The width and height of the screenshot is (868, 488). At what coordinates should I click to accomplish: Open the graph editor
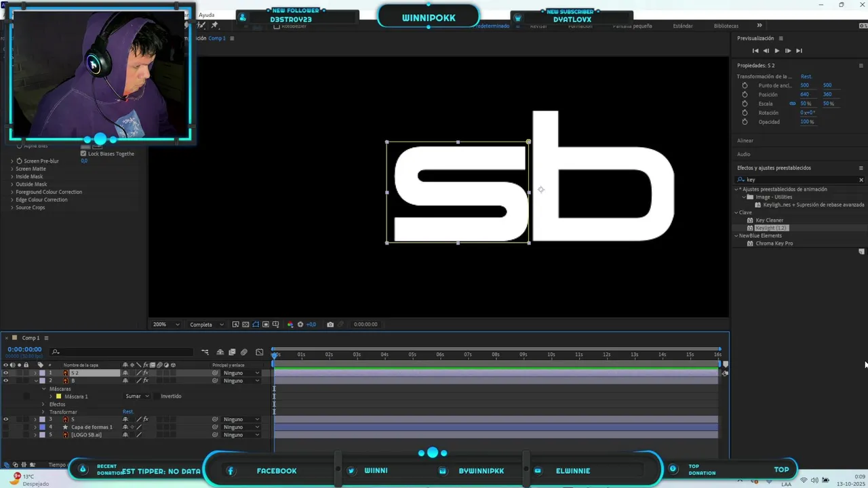coord(259,352)
